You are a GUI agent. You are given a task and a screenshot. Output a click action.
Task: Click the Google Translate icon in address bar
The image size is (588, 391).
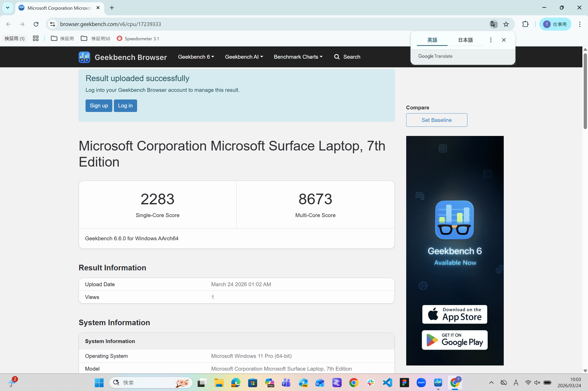[494, 24]
